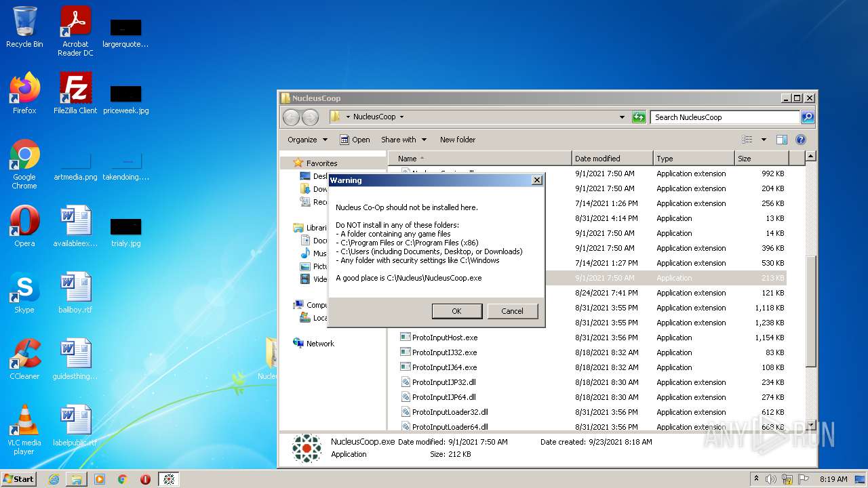Click the search magnifier icon
Viewport: 868px width, 488px height.
[x=807, y=117]
